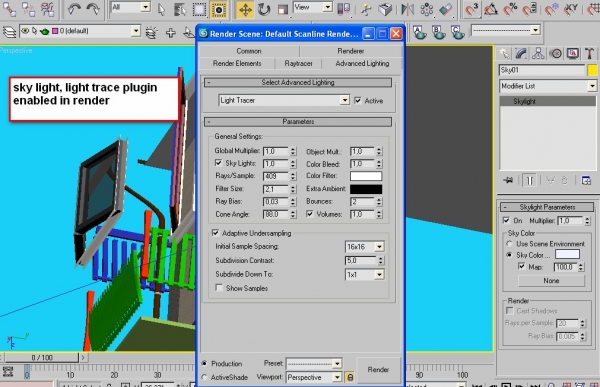Open the Hierarchy panel icon

pos(538,54)
